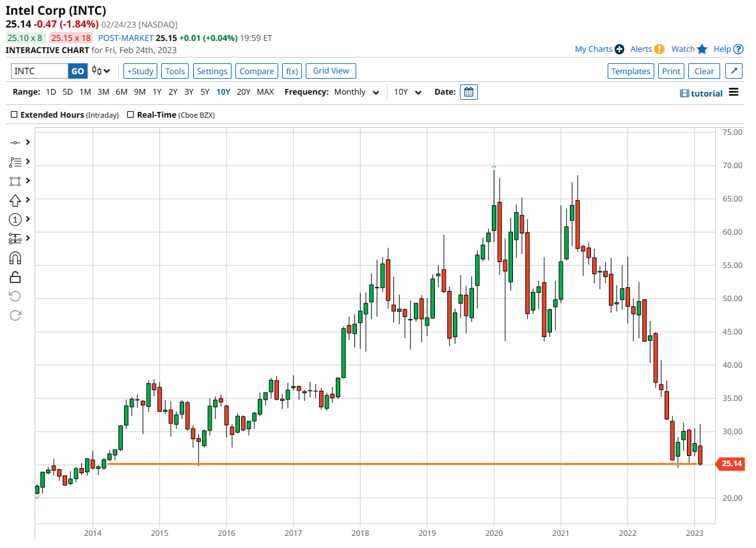
Task: Select the 5Y range
Action: [x=205, y=92]
